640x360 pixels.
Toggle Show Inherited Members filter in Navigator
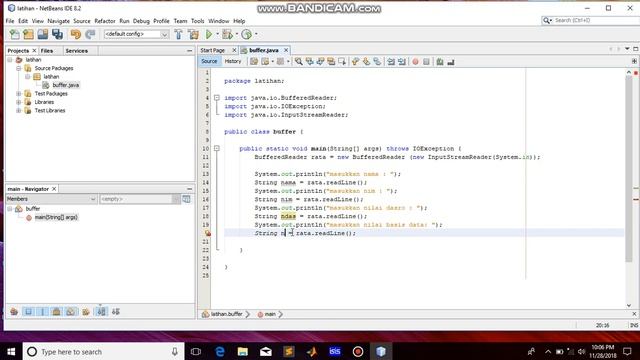(14, 312)
